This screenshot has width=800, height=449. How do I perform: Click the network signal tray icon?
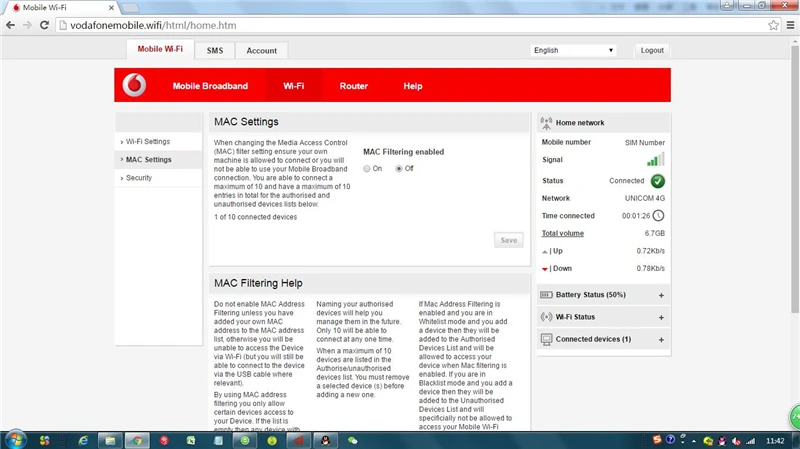tap(751, 441)
